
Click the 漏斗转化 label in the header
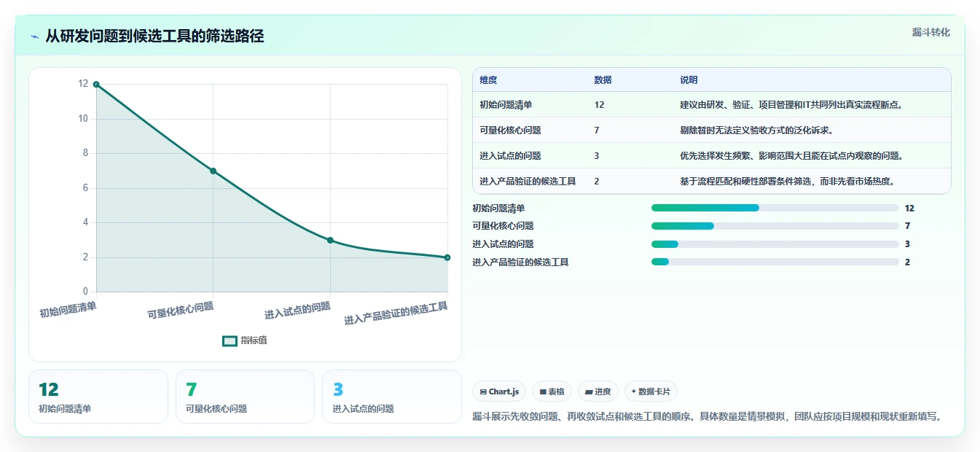pos(930,32)
